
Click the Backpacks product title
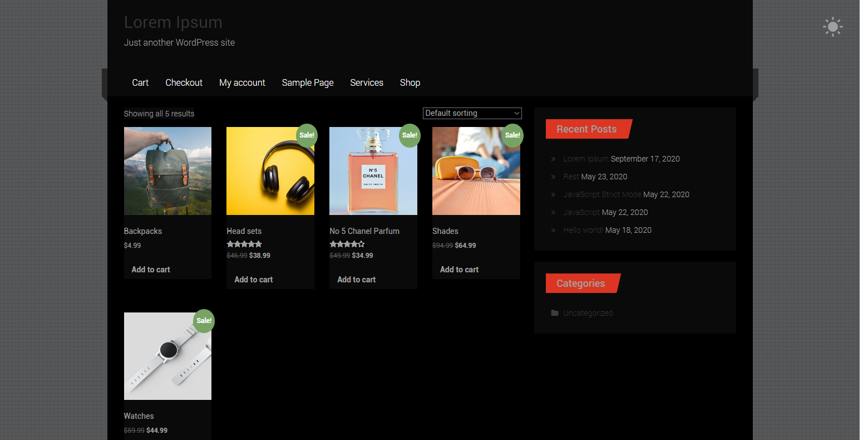pyautogui.click(x=143, y=231)
